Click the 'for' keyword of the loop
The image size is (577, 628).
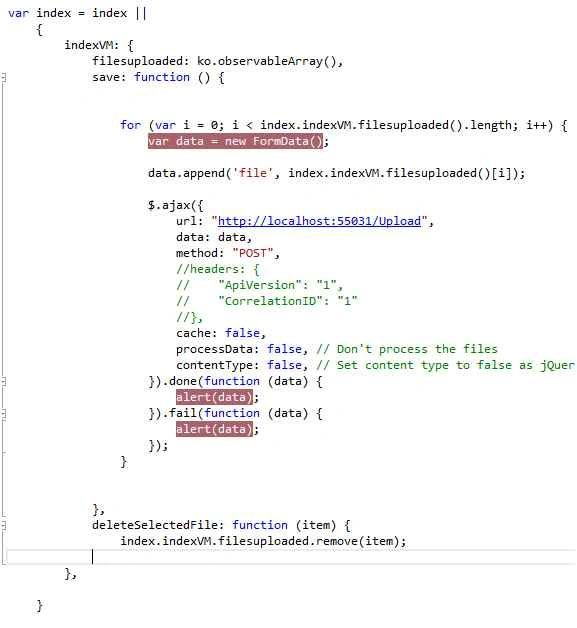(x=131, y=125)
